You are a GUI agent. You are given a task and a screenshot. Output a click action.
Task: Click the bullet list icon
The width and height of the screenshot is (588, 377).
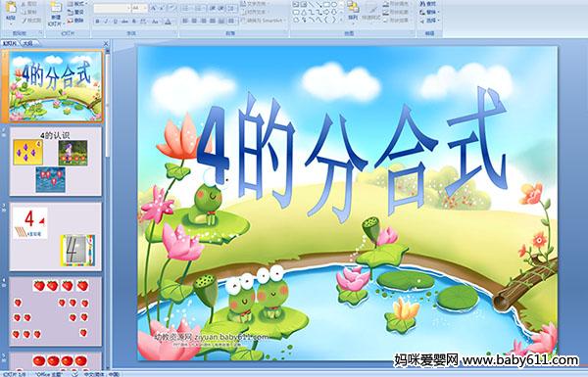click(x=185, y=8)
